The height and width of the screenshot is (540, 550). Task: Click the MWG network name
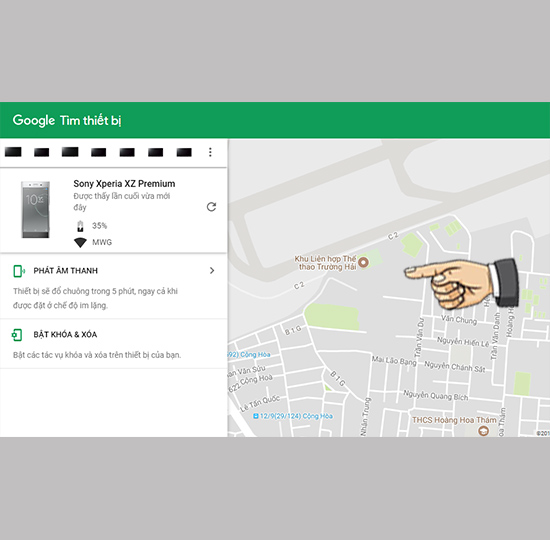[102, 242]
